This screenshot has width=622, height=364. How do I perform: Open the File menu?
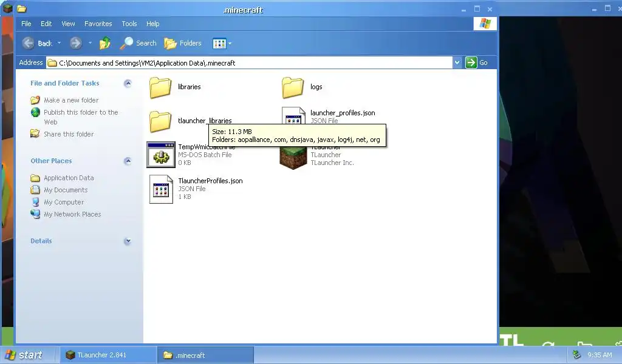(26, 24)
